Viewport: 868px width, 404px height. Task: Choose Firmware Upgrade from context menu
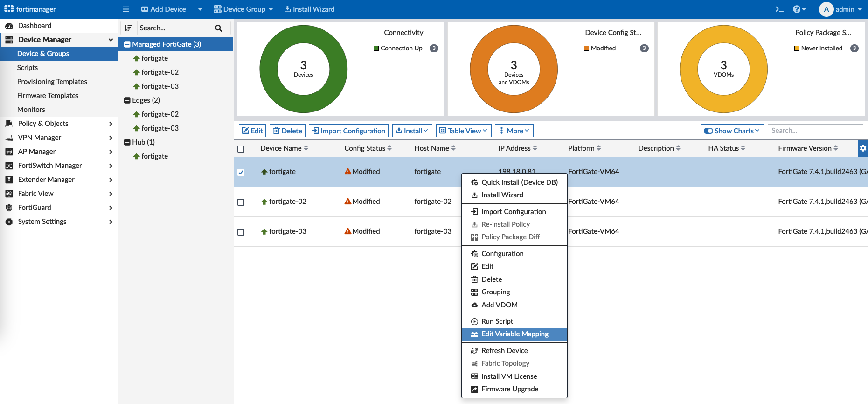pyautogui.click(x=509, y=389)
